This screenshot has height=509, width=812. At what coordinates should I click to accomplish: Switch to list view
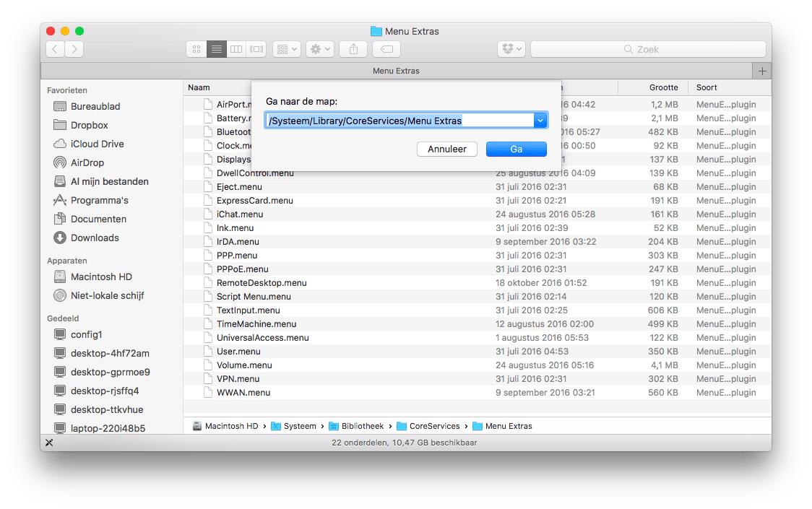(x=217, y=49)
